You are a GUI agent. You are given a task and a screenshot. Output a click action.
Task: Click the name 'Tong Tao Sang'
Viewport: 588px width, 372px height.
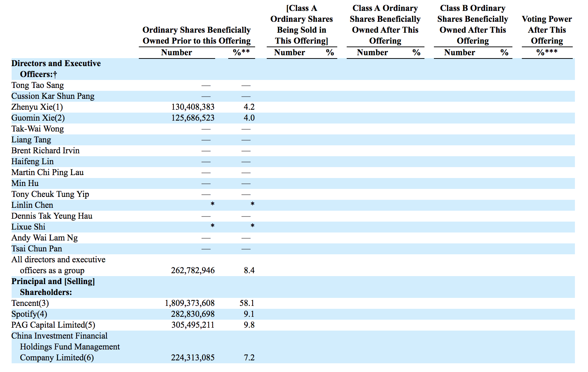tap(37, 85)
